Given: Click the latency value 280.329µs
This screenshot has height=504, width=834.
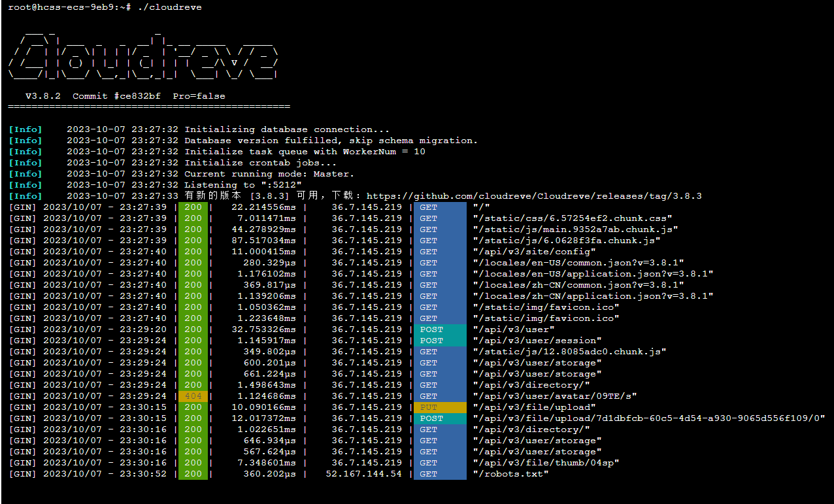Looking at the screenshot, I should click(269, 263).
